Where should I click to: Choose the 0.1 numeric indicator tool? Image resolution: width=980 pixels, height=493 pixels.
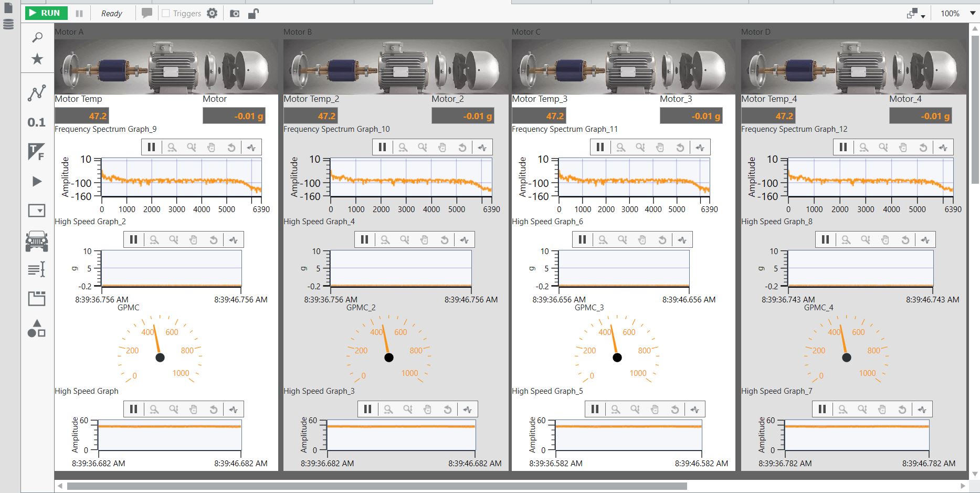click(x=37, y=122)
